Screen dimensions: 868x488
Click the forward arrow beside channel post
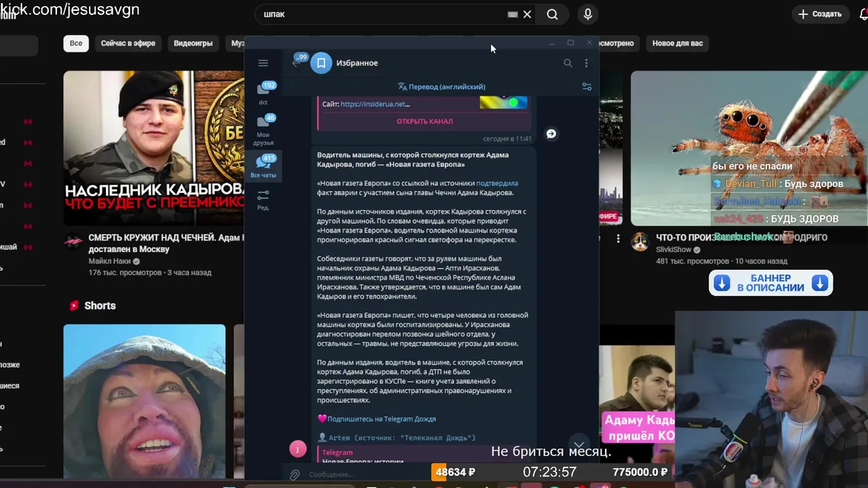551,134
